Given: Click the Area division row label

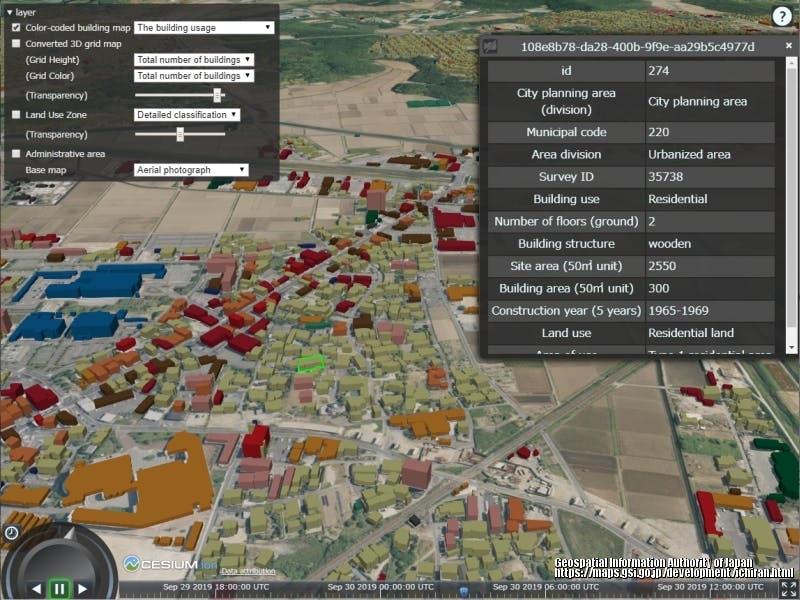Looking at the screenshot, I should tap(566, 155).
